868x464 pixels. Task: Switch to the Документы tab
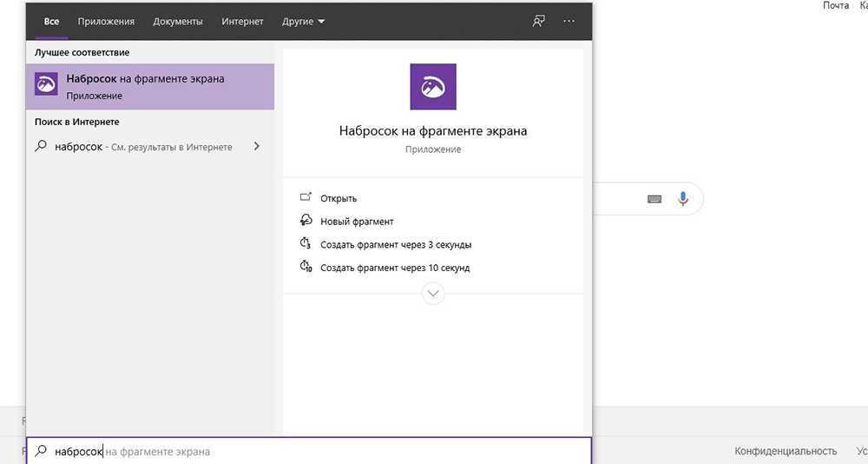(x=178, y=21)
